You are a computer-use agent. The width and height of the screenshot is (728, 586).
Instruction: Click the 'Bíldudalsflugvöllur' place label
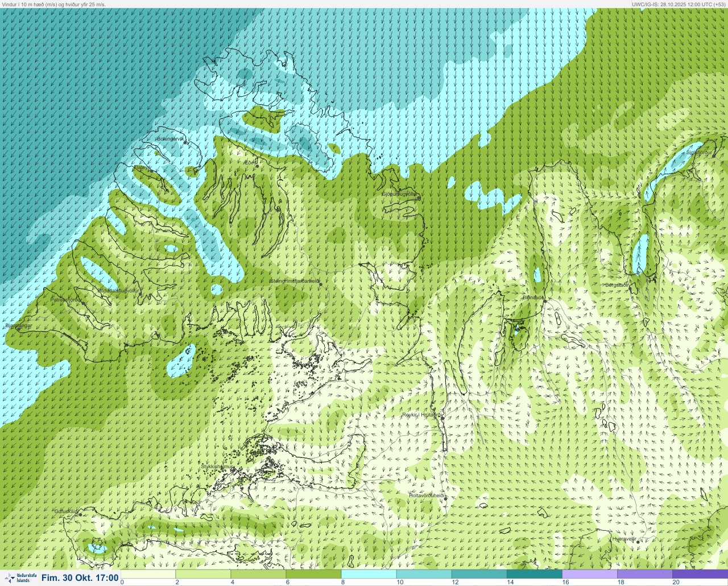118,290
